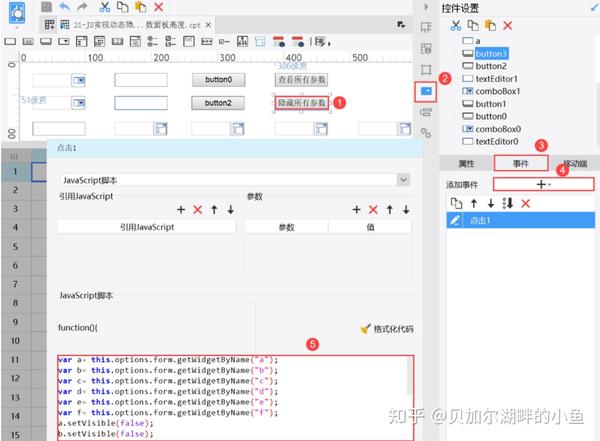600x441 pixels.
Task: Open the first combo box arrow on canvas
Action: tap(79, 80)
